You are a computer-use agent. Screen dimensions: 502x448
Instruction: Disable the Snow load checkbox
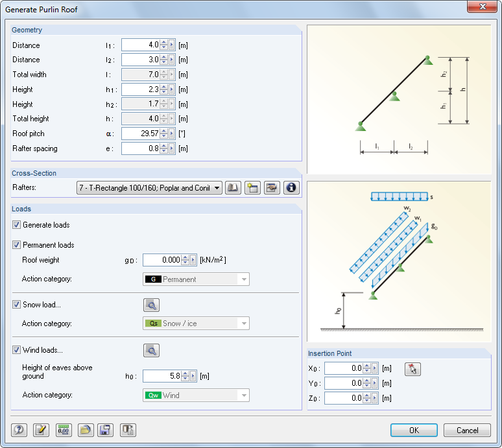tap(17, 304)
